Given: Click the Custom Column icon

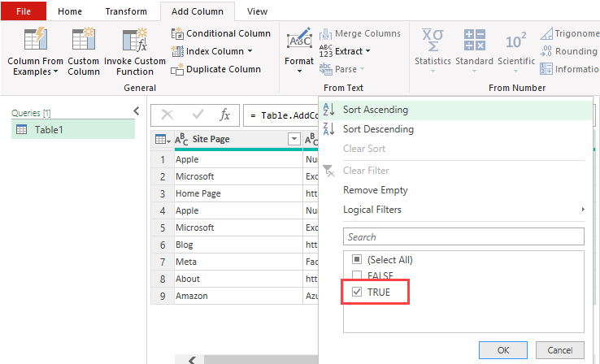Looking at the screenshot, I should click(84, 39).
